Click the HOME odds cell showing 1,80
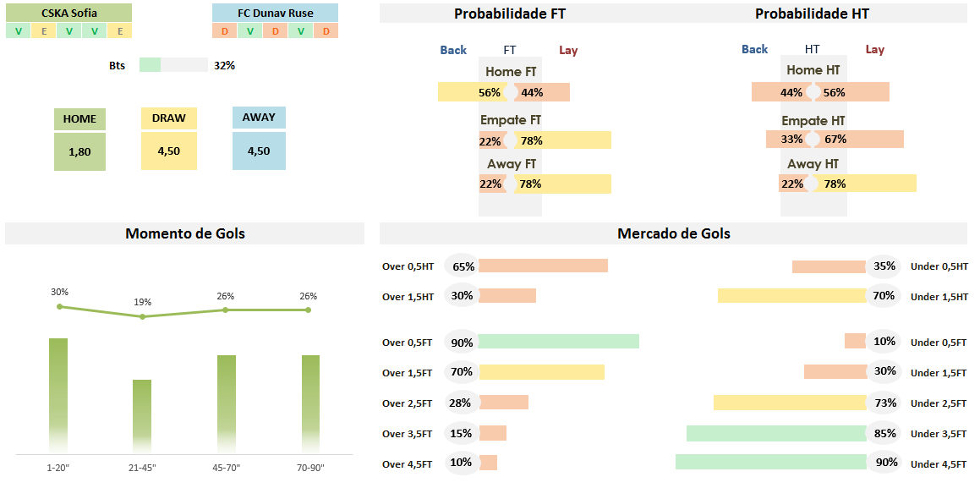Image resolution: width=980 pixels, height=488 pixels. pyautogui.click(x=79, y=152)
